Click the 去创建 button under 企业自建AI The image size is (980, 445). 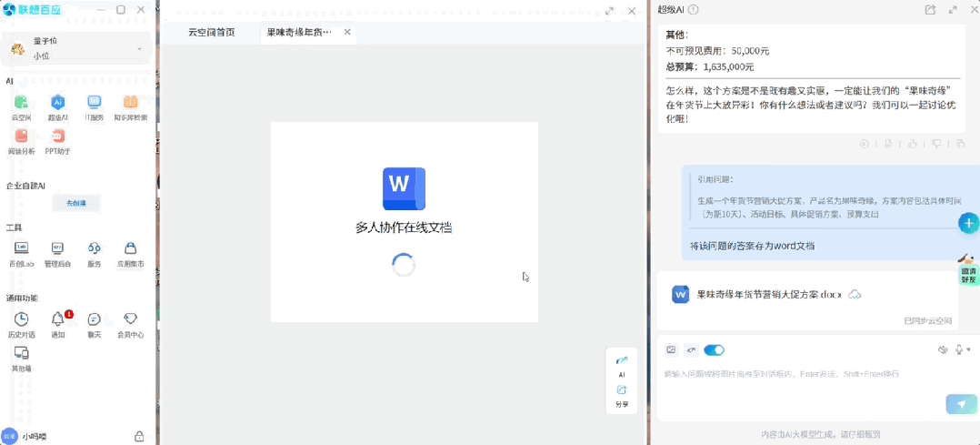click(x=76, y=203)
